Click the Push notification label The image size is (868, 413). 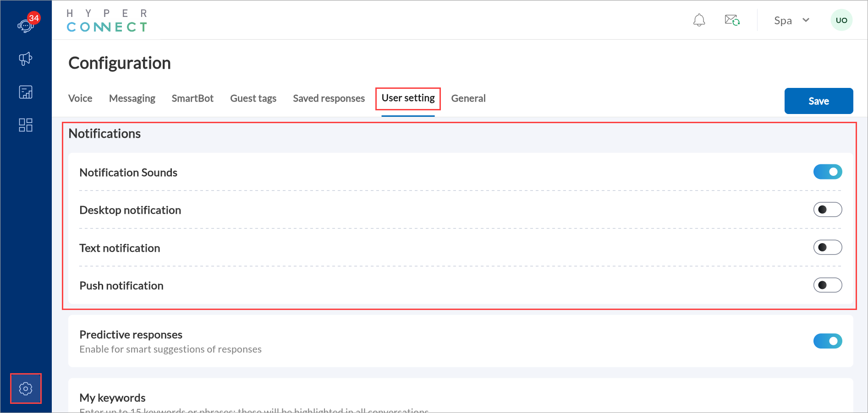121,286
